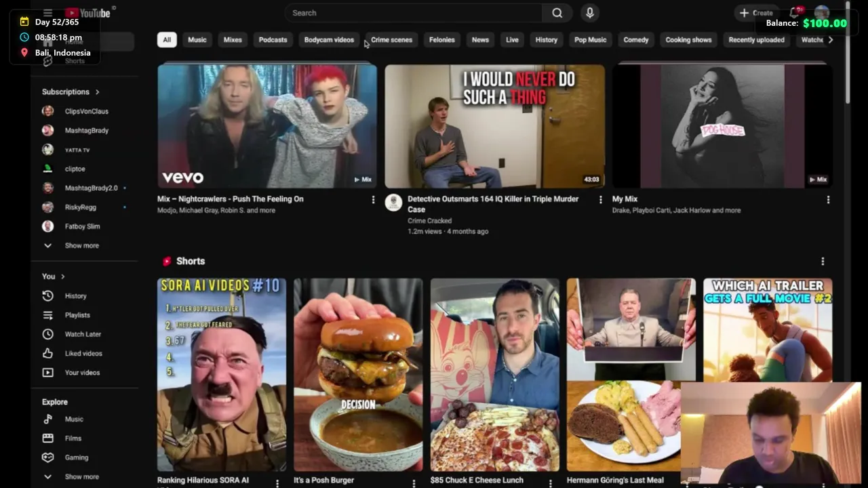868x488 pixels.
Task: Expand Show more under Explore
Action: (81, 476)
